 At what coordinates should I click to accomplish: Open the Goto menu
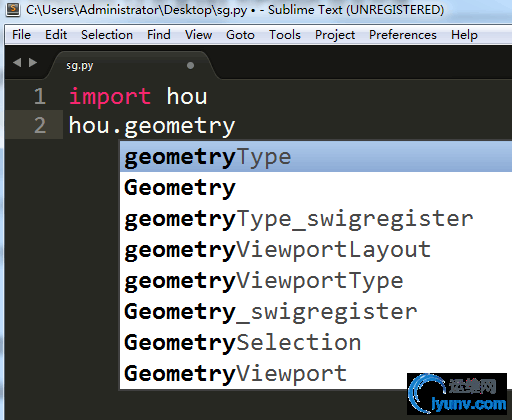[x=240, y=35]
